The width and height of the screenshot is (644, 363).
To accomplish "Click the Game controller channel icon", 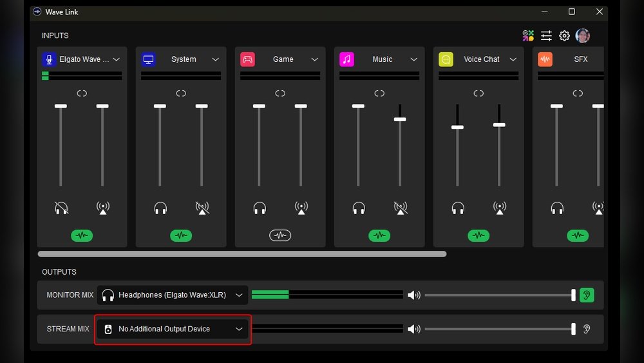I will [247, 59].
